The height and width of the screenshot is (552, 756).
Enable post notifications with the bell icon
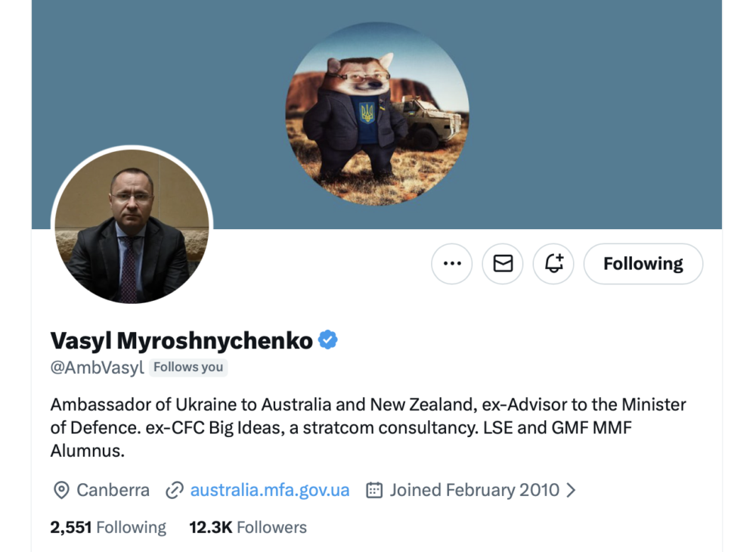[553, 264]
